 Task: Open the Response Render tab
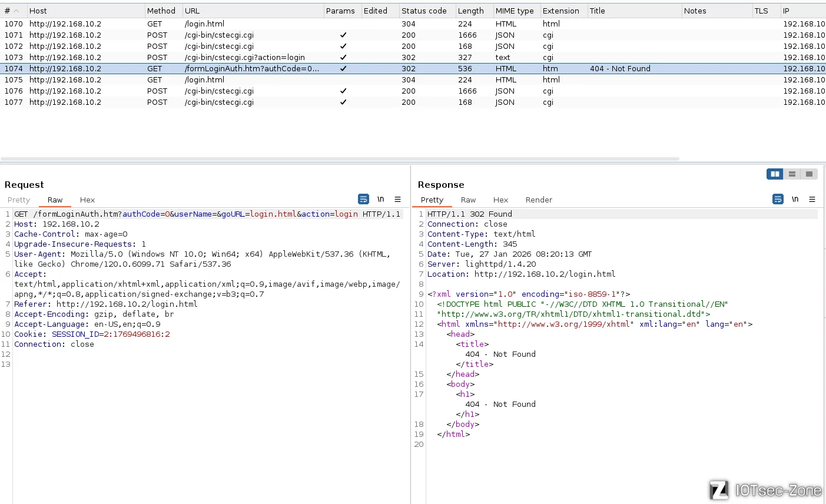click(539, 200)
